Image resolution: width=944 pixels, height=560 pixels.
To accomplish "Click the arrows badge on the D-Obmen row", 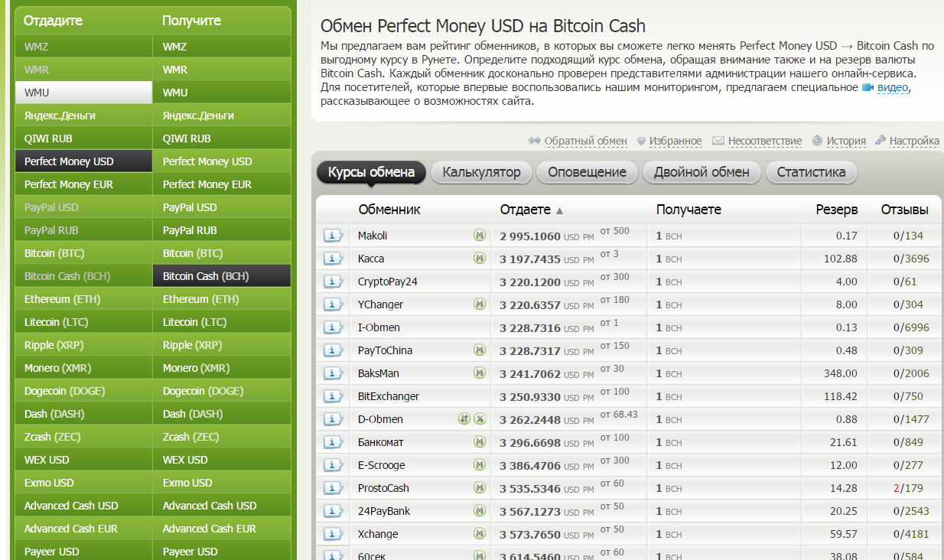I will click(x=464, y=419).
